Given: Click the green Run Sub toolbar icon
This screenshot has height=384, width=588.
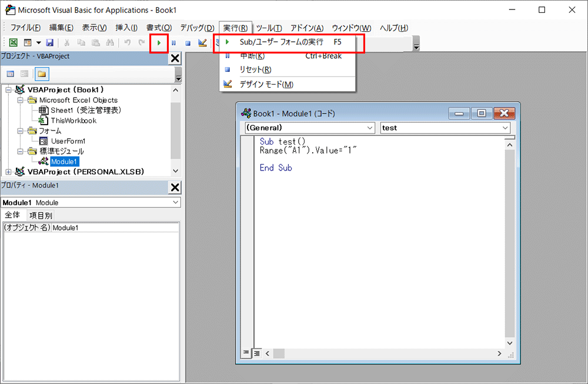Looking at the screenshot, I should tap(159, 43).
